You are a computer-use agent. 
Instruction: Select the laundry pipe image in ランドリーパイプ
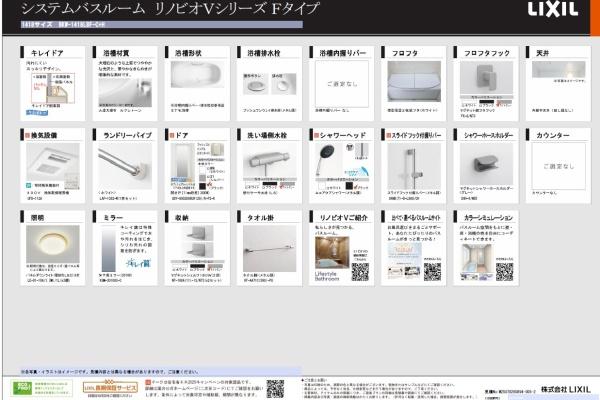pos(125,166)
